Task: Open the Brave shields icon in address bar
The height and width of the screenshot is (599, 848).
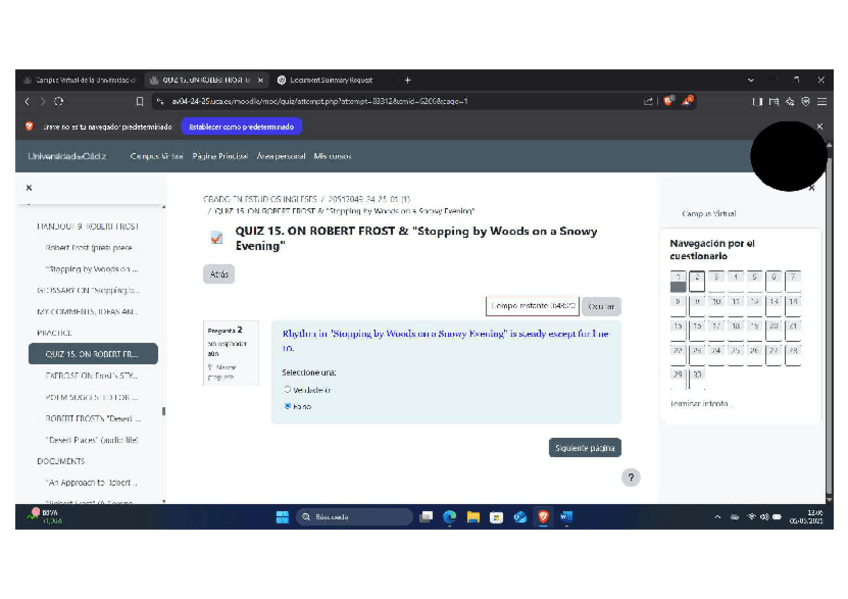Action: click(x=669, y=101)
